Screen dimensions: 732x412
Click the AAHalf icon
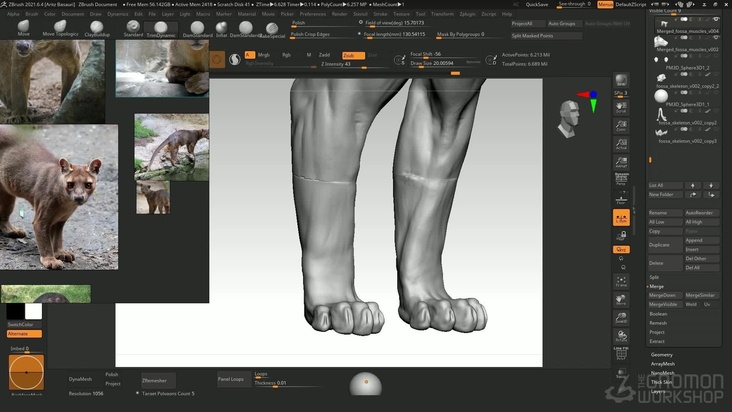coord(621,162)
